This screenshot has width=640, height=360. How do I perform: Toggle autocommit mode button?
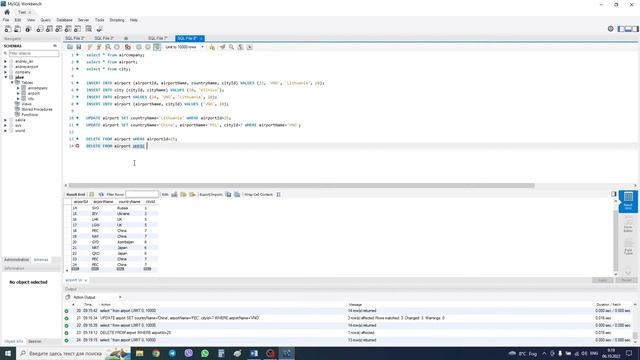click(157, 47)
